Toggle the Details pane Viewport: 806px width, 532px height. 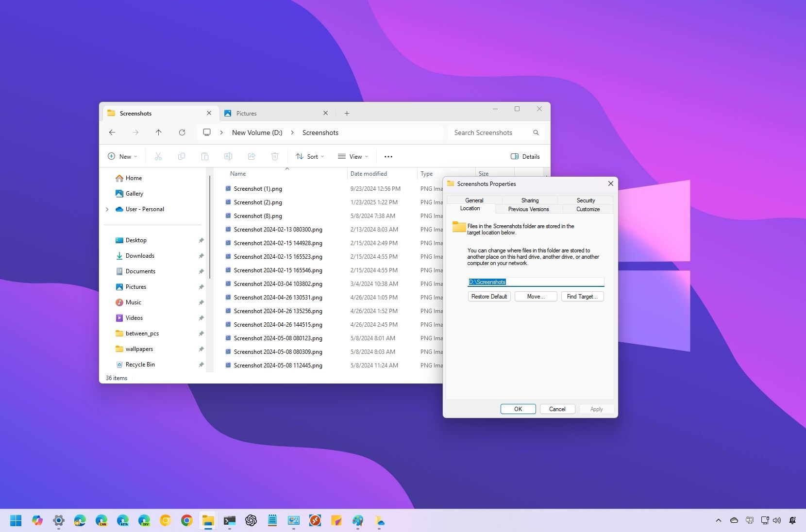pyautogui.click(x=525, y=156)
